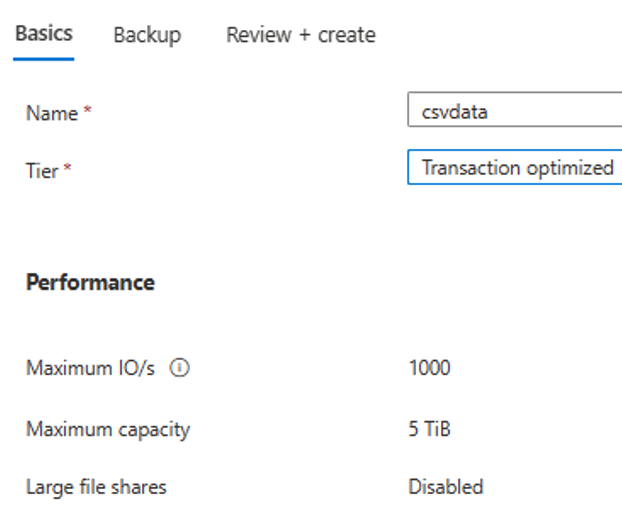Open the Review + create tab
622x513 pixels.
point(301,35)
